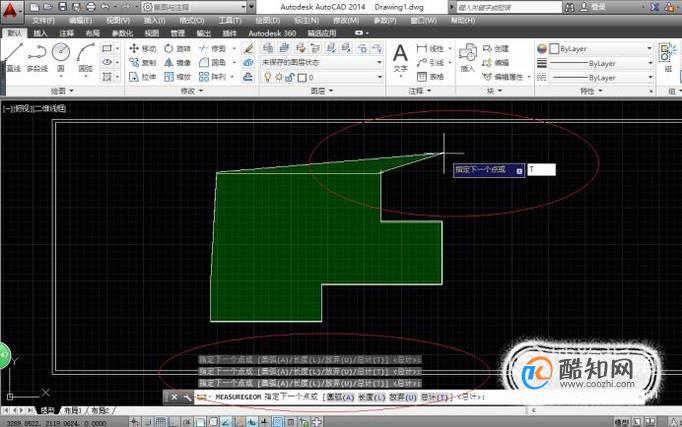Click the Plot/Print icon in quick access toolbar
Image resolution: width=682 pixels, height=427 pixels.
[x=90, y=7]
